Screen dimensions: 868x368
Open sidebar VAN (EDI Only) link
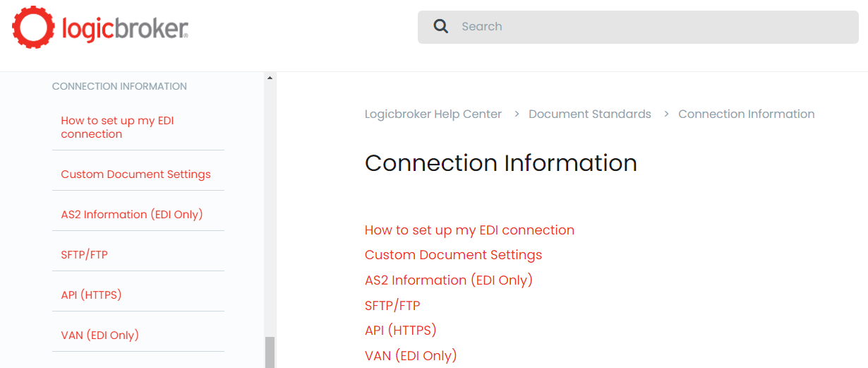(x=100, y=336)
